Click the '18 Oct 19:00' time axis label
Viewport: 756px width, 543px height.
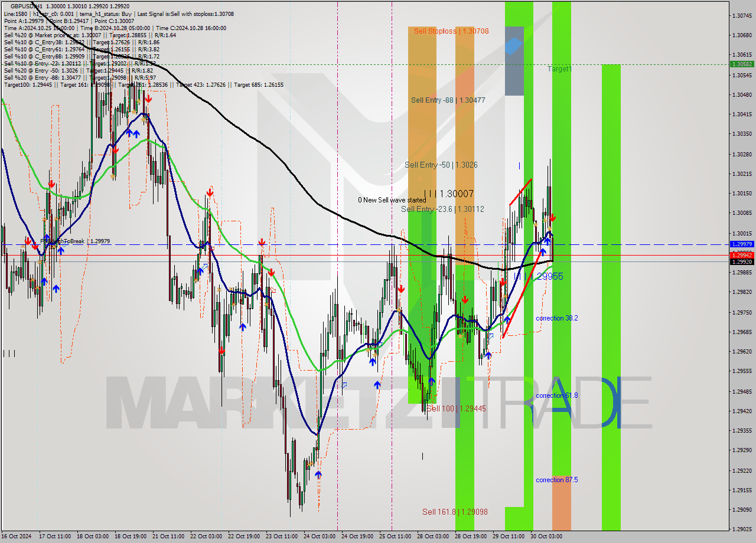click(130, 537)
